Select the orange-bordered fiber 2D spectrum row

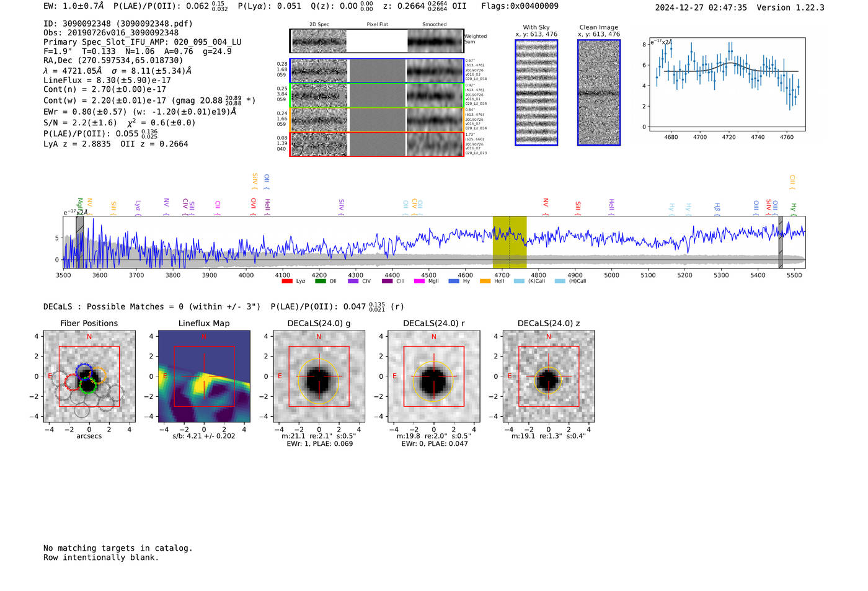pos(377,120)
